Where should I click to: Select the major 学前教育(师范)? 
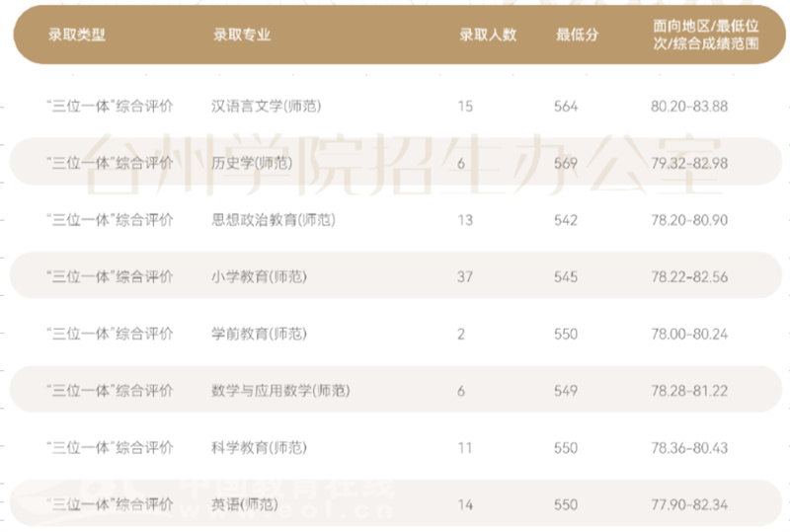[x=259, y=334]
